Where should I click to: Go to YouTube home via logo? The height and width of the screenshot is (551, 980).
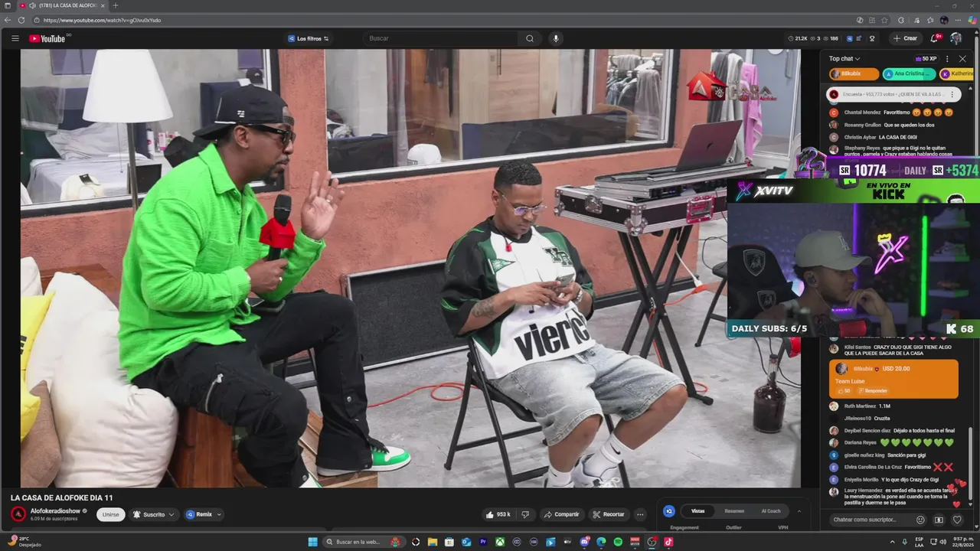[47, 38]
